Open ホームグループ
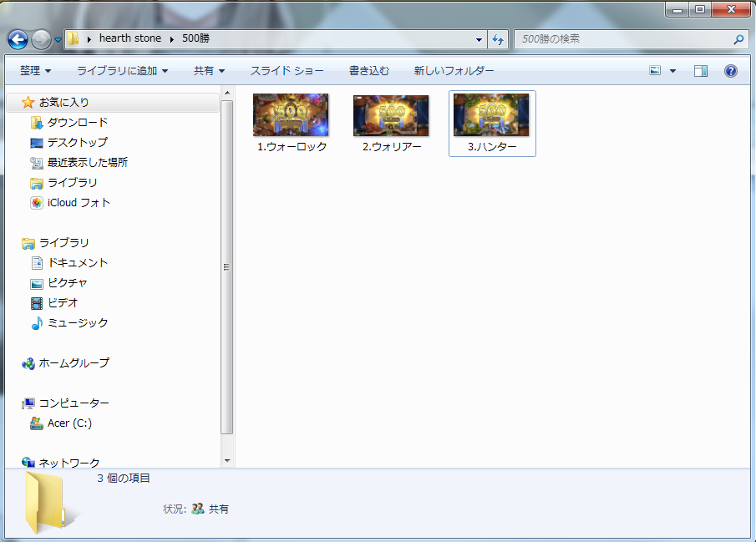The image size is (756, 542). click(74, 362)
